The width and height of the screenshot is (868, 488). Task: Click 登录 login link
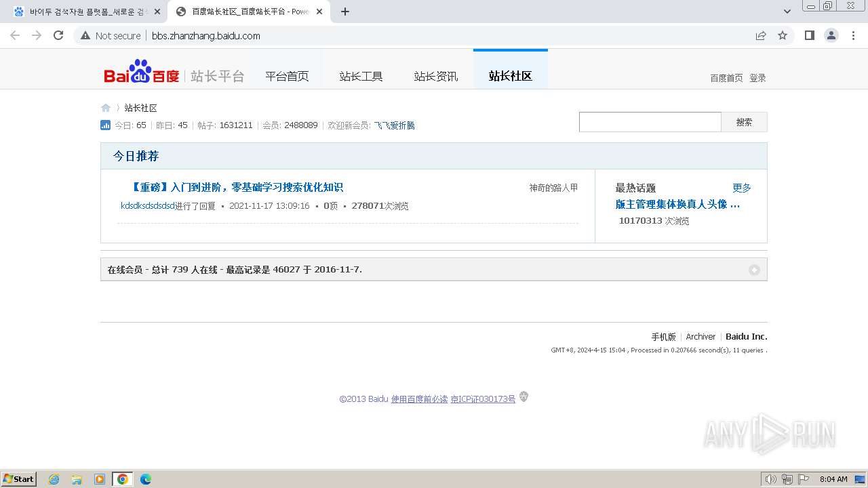tap(757, 78)
